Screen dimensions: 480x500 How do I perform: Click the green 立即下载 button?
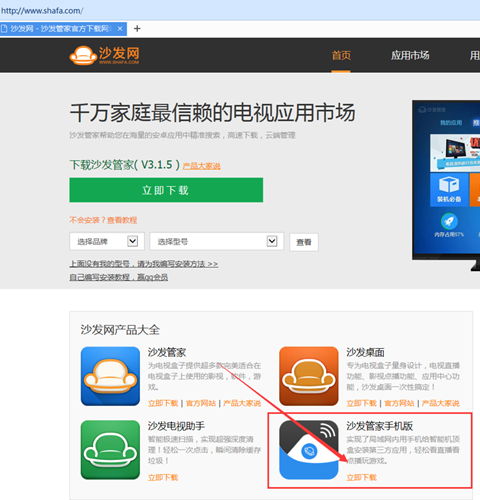[x=166, y=190]
